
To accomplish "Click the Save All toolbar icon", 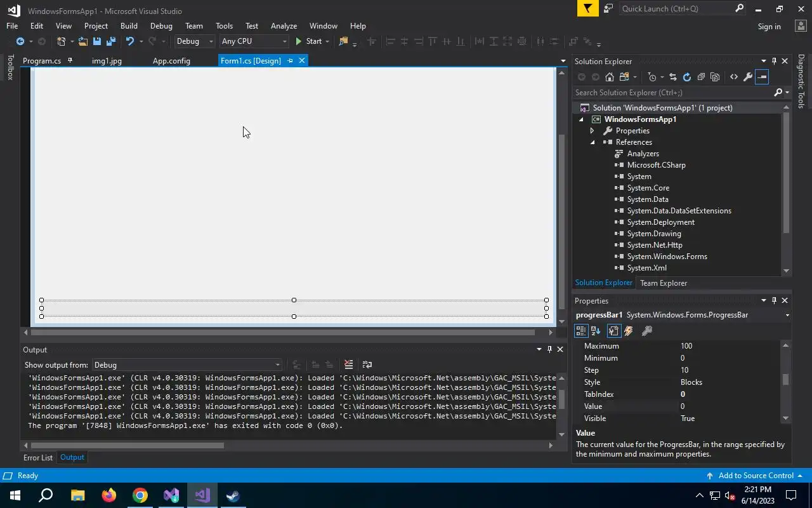I will 111,41.
